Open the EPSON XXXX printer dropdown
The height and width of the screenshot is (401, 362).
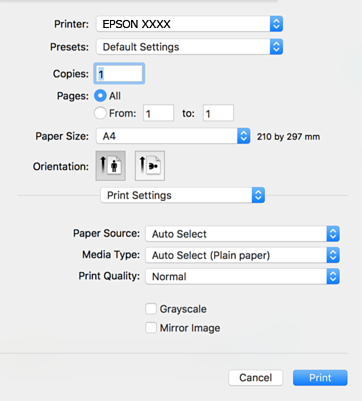189,24
